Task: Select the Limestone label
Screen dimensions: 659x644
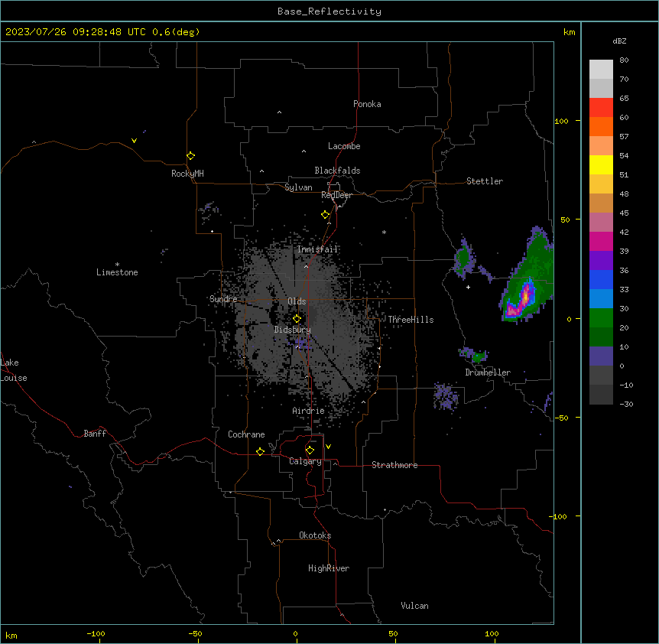Action: tap(117, 272)
